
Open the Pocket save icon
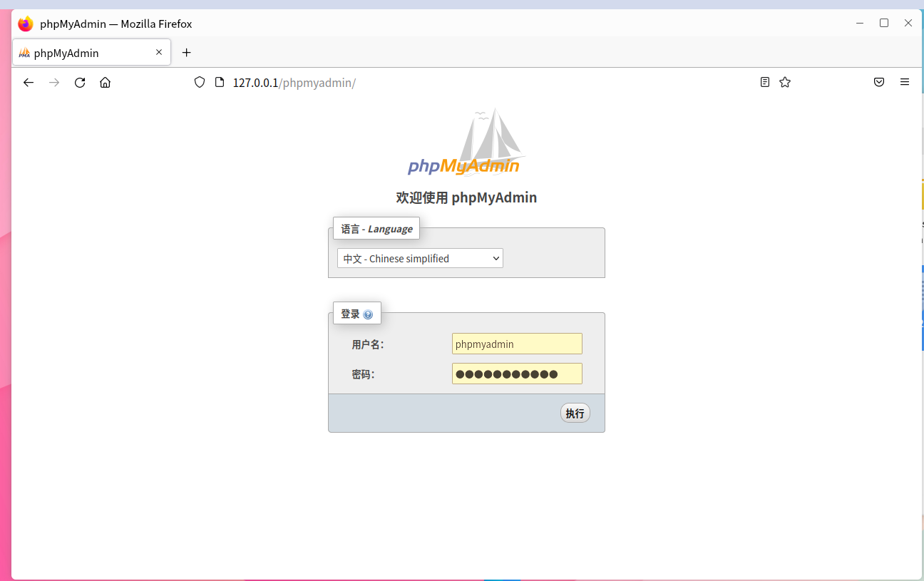coord(879,83)
